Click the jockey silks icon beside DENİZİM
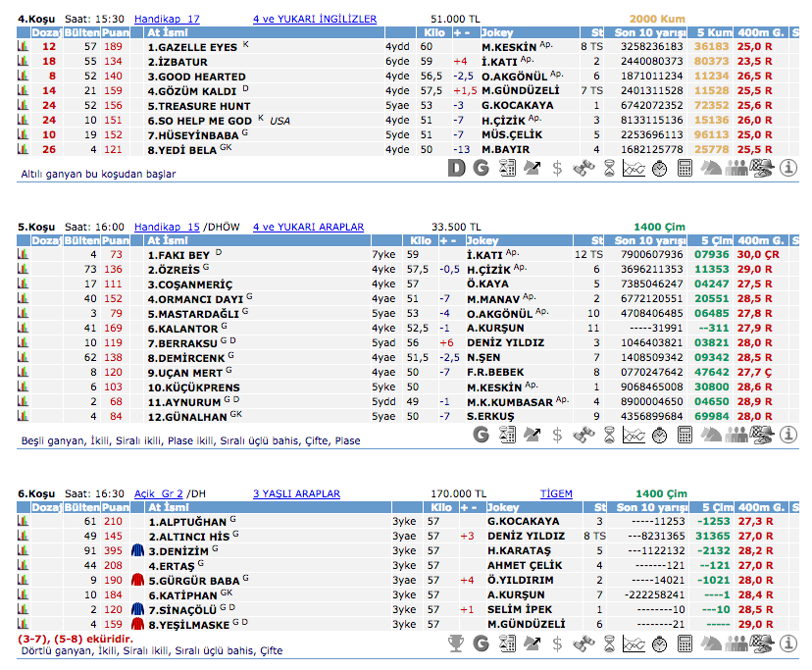 pos(135,550)
